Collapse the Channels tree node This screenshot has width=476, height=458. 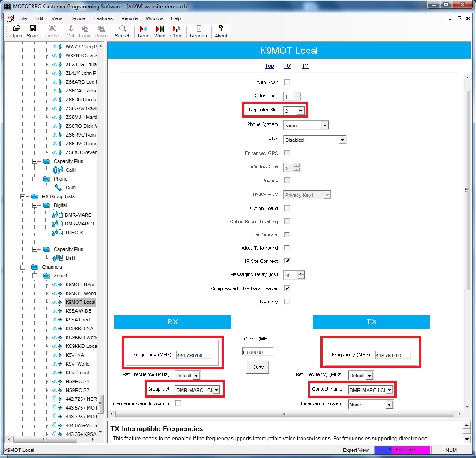22,267
